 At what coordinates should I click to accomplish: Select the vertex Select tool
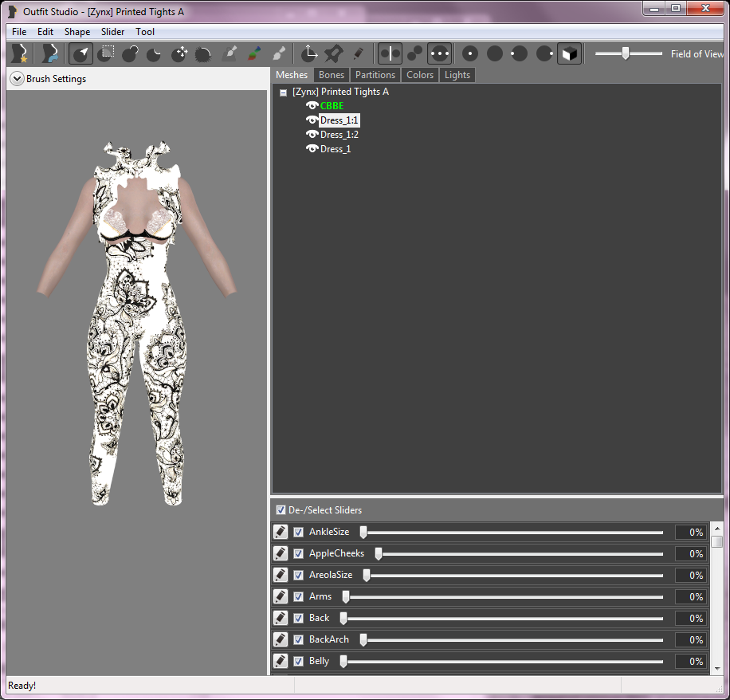[x=80, y=53]
